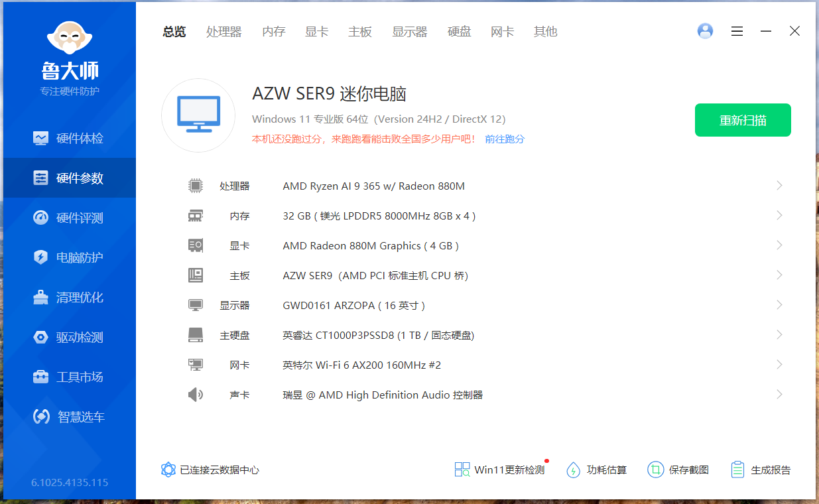Click the 网卡 network adapter icon
The height and width of the screenshot is (504, 819).
(195, 365)
